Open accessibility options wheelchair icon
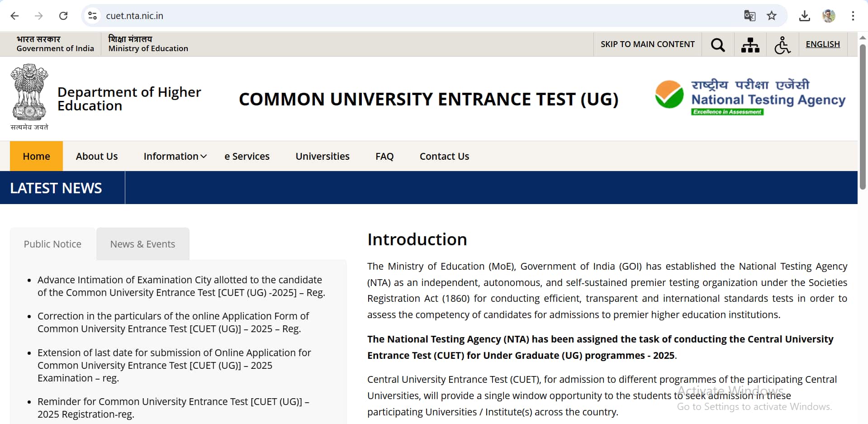868x424 pixels. 782,45
